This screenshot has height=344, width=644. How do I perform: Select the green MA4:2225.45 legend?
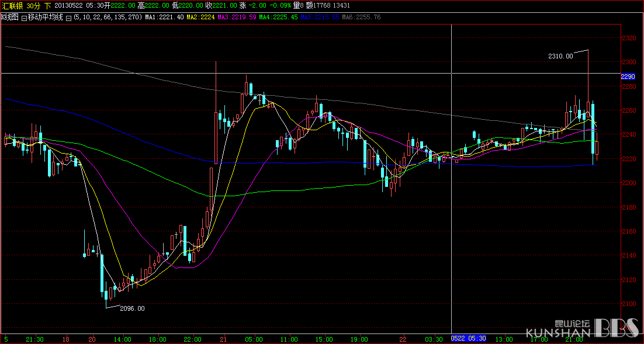point(278,18)
